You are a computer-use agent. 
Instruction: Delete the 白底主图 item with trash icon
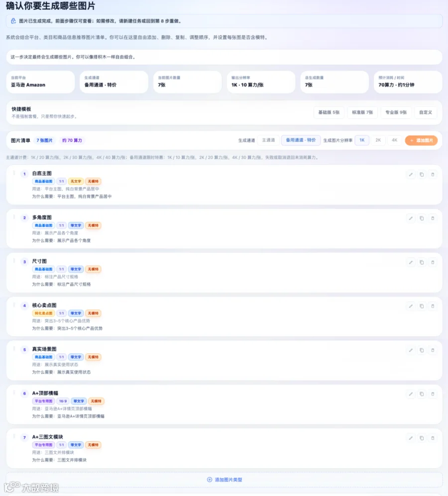pos(433,174)
